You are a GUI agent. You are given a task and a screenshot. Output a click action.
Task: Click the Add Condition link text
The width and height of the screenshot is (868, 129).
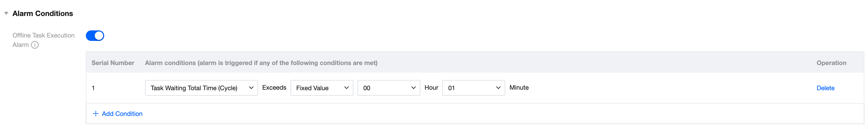(x=122, y=114)
